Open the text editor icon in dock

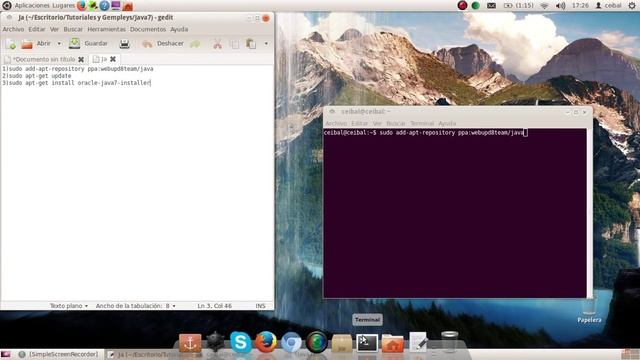(418, 342)
